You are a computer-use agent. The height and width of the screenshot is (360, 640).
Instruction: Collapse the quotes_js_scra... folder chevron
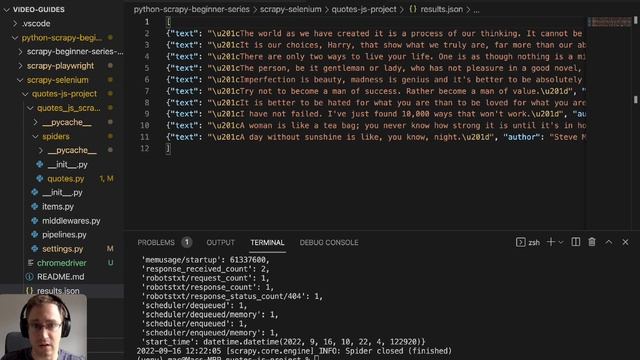tap(30, 108)
